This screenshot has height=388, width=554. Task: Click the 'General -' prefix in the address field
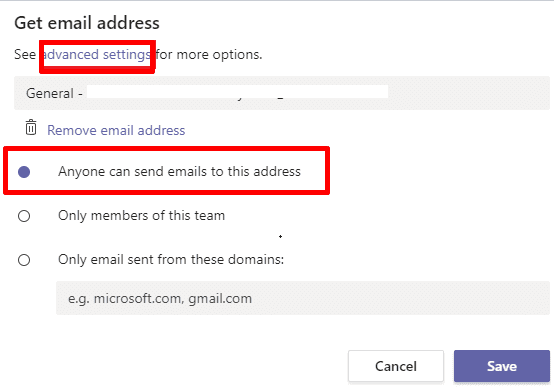(54, 93)
